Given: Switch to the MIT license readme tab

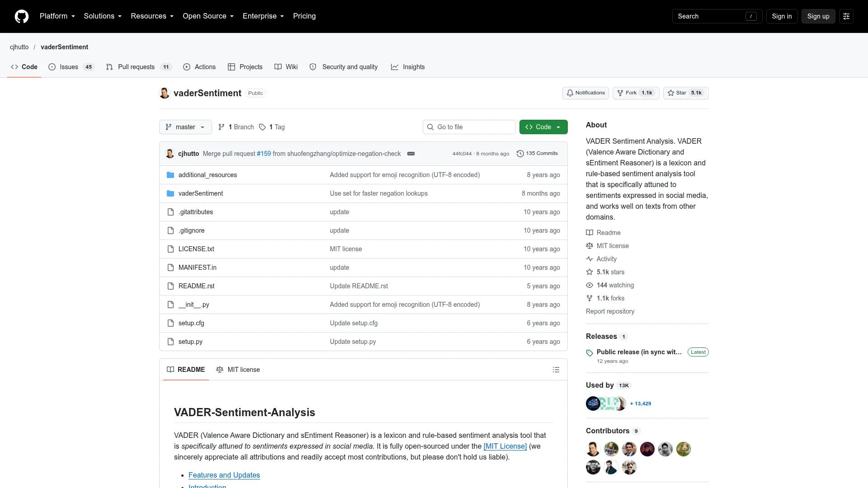Looking at the screenshot, I should (238, 370).
